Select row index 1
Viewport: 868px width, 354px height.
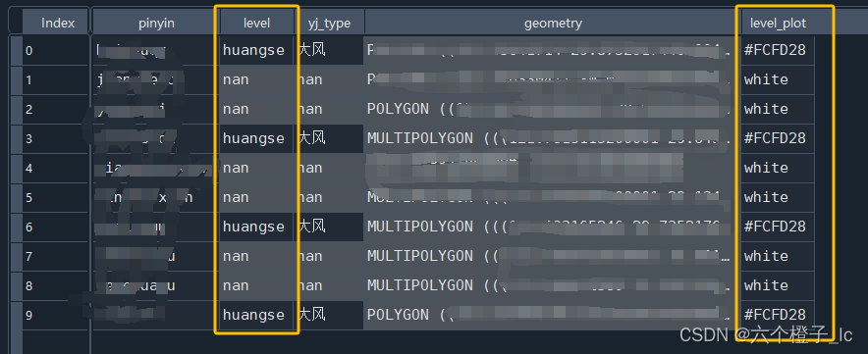pos(55,80)
